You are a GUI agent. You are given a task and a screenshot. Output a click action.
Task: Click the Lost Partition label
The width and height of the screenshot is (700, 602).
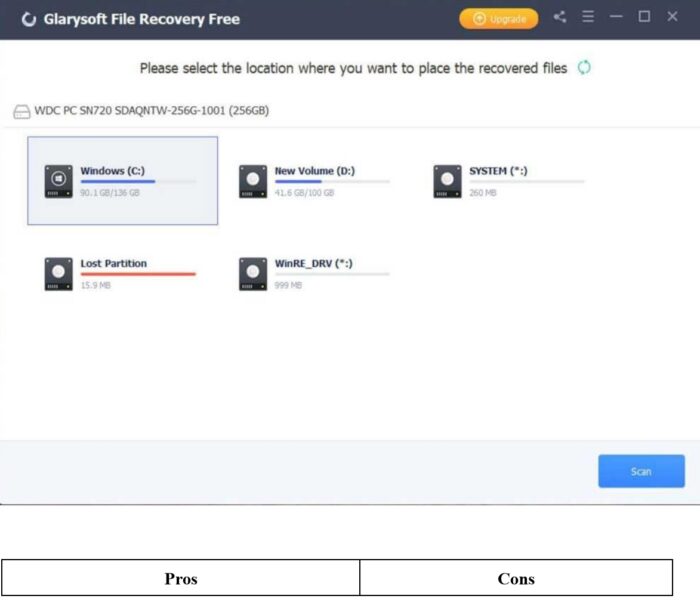point(113,263)
